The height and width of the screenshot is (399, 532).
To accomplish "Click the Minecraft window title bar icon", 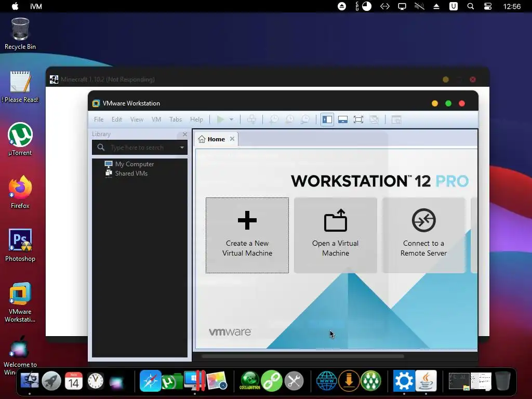I will 54,79.
